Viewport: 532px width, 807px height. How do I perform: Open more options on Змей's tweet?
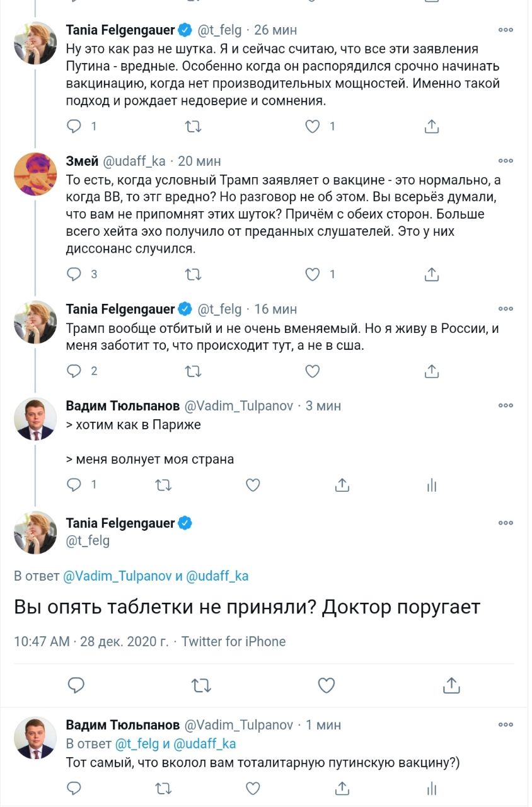[x=506, y=161]
